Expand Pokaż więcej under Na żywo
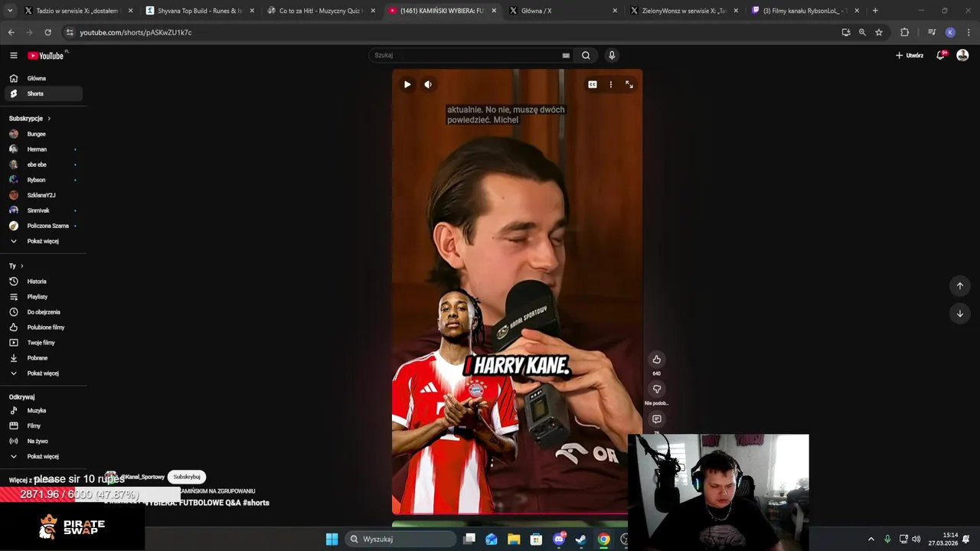Image resolution: width=980 pixels, height=551 pixels. click(x=43, y=457)
